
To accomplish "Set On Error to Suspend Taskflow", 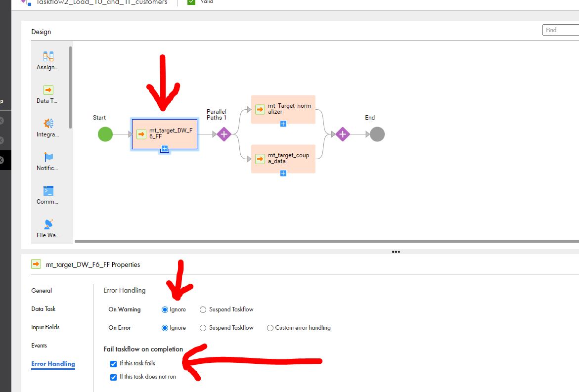I will (x=203, y=328).
